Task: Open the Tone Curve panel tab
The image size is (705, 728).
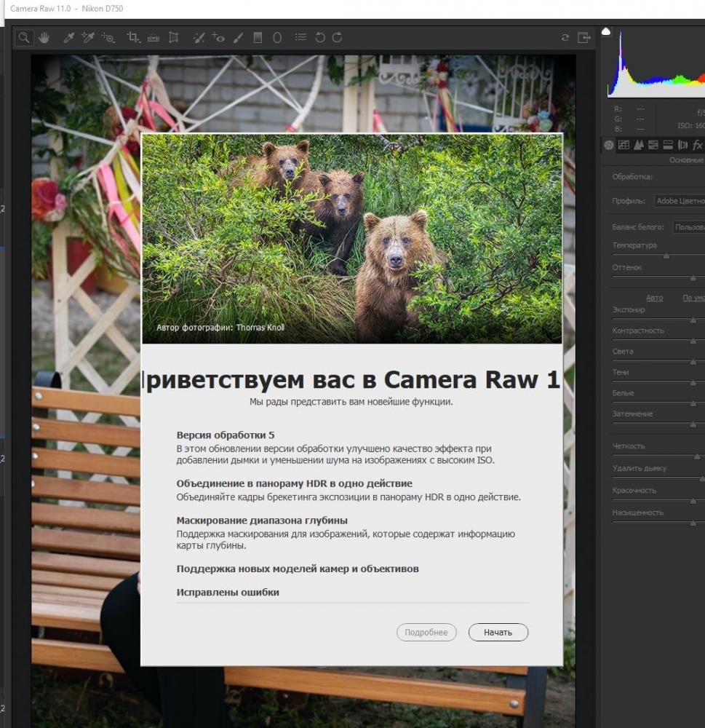Action: (x=624, y=146)
